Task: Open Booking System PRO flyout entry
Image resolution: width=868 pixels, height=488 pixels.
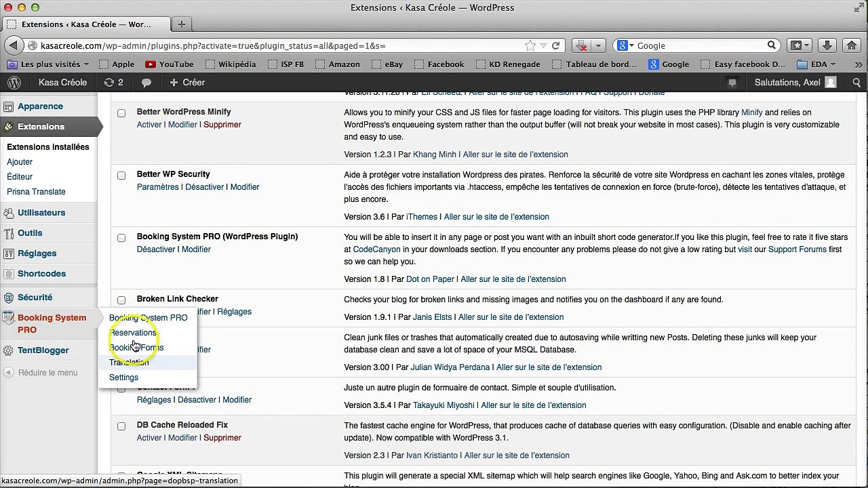Action: 149,318
